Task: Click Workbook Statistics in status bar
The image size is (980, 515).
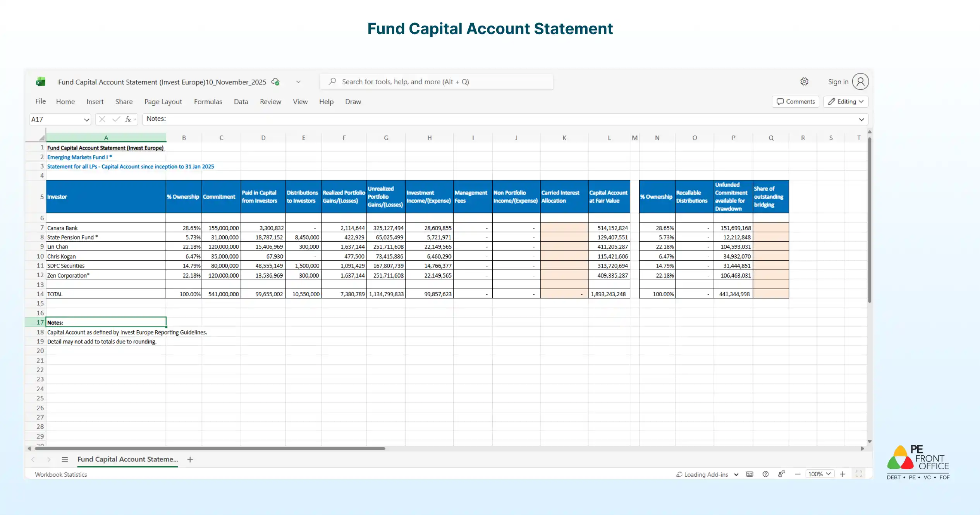Action: coord(61,474)
